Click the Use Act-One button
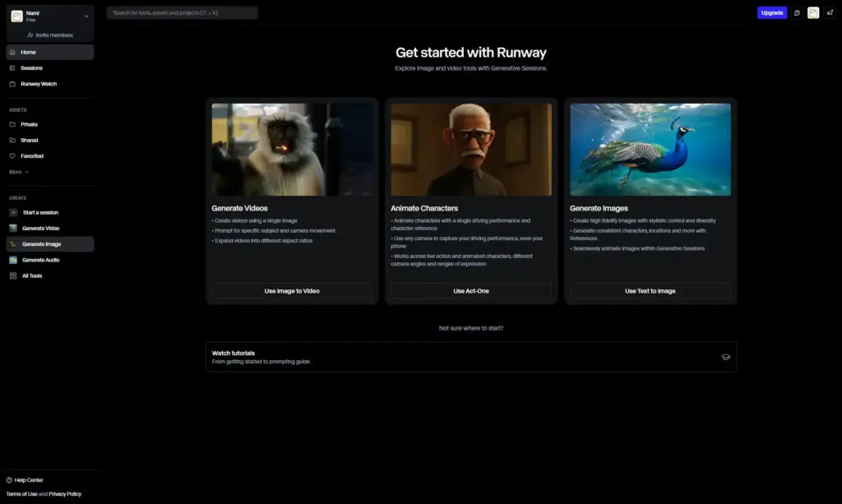This screenshot has height=504, width=842. click(x=471, y=291)
